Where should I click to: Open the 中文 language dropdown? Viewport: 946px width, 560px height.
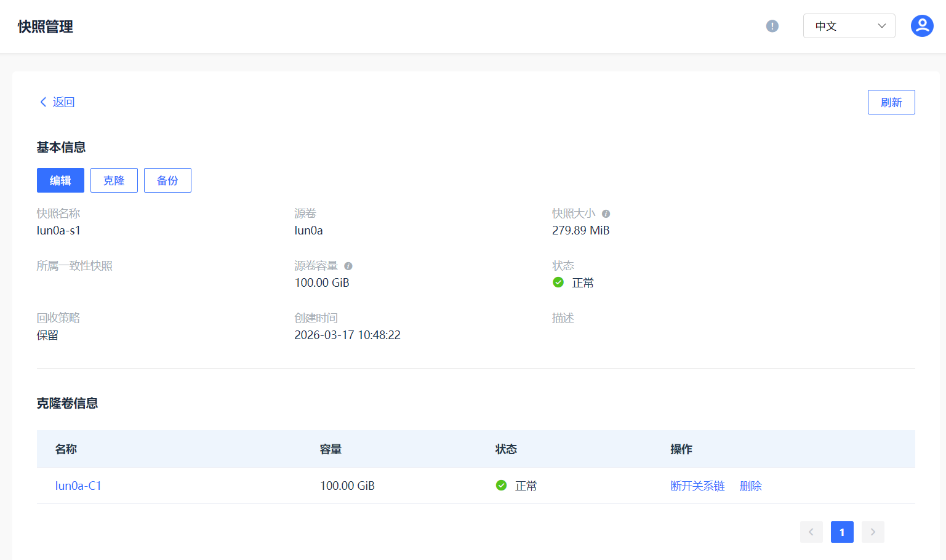pos(849,26)
